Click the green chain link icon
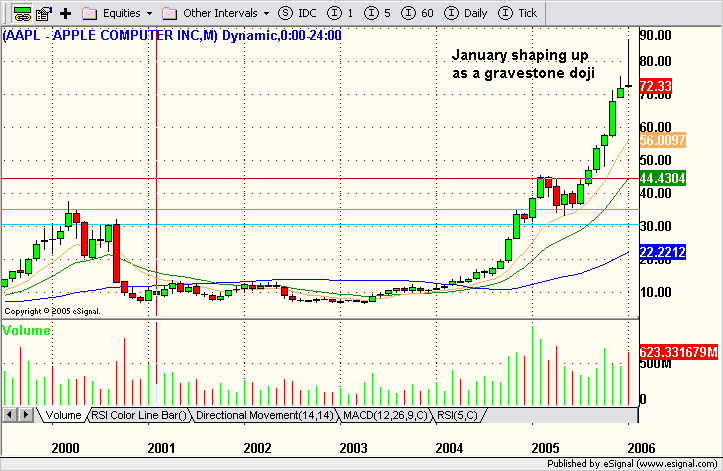 point(22,14)
